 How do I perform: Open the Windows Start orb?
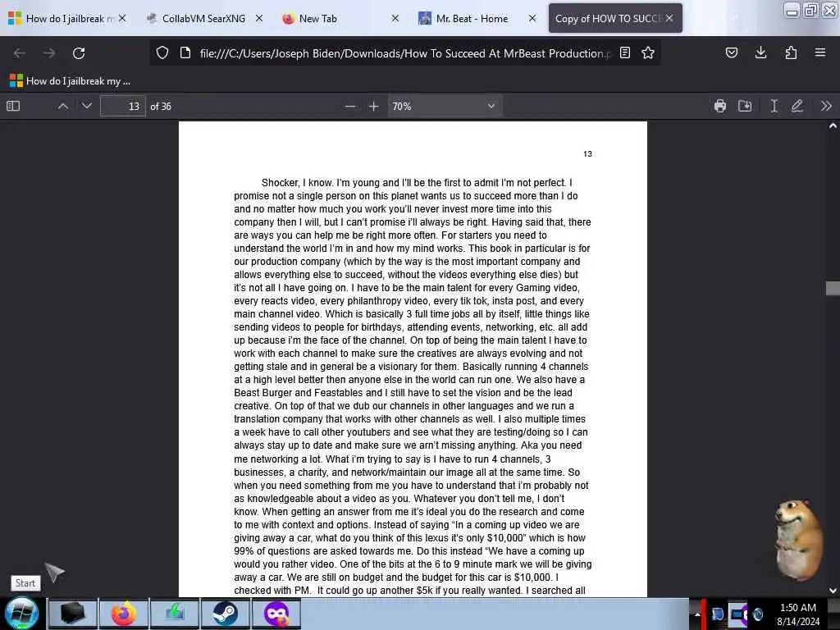22,614
